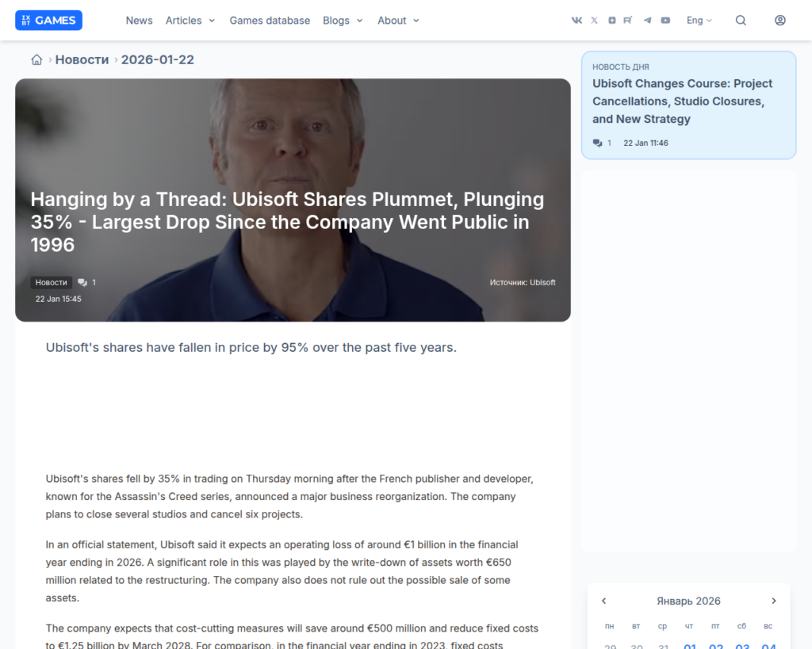This screenshot has width=812, height=649.
Task: Go to previous month in calendar
Action: (x=603, y=601)
